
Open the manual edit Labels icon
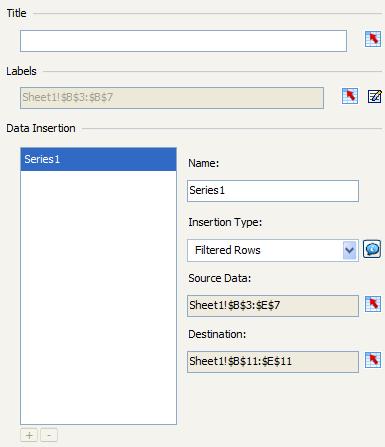tap(375, 96)
